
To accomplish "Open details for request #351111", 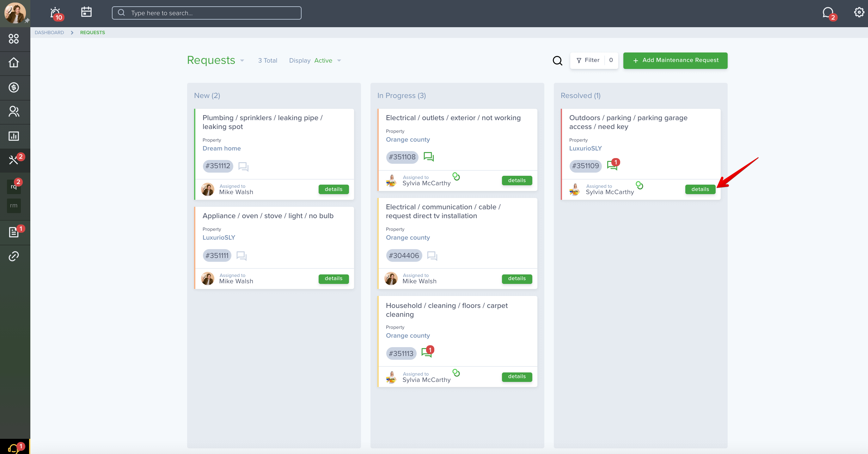I will [x=333, y=279].
